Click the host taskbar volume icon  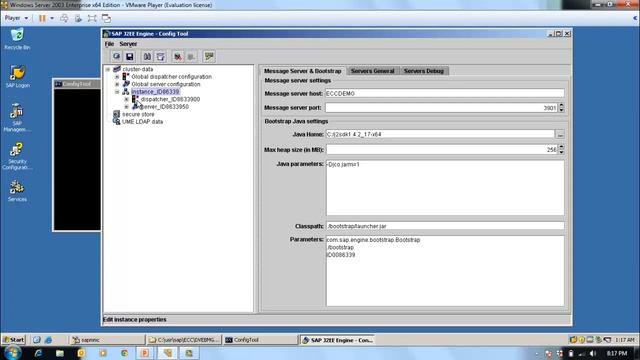(593, 353)
